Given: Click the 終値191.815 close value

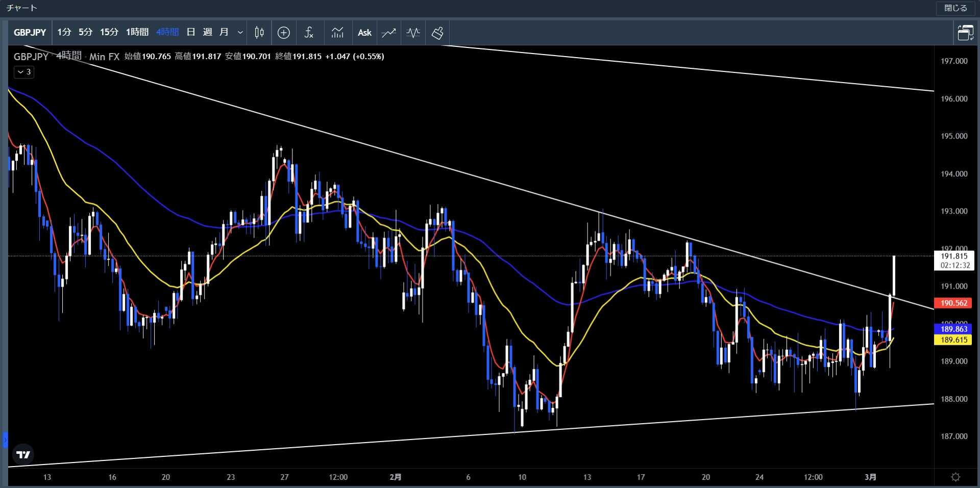Looking at the screenshot, I should pyautogui.click(x=298, y=56).
